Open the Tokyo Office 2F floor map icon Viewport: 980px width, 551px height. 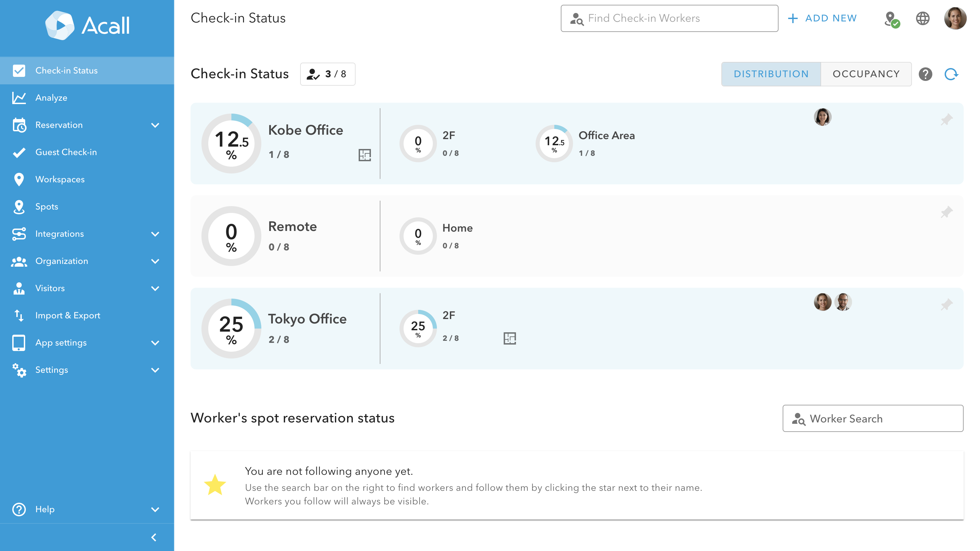click(510, 338)
